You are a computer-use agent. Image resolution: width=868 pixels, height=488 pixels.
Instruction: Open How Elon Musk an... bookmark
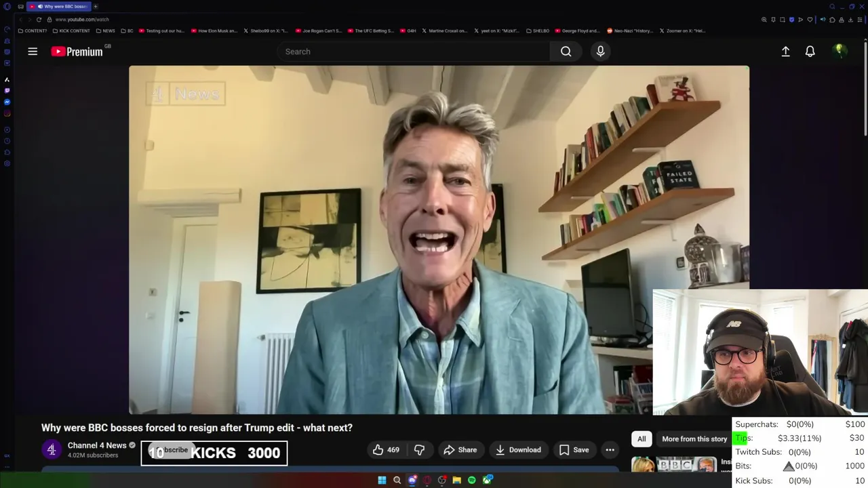click(214, 30)
